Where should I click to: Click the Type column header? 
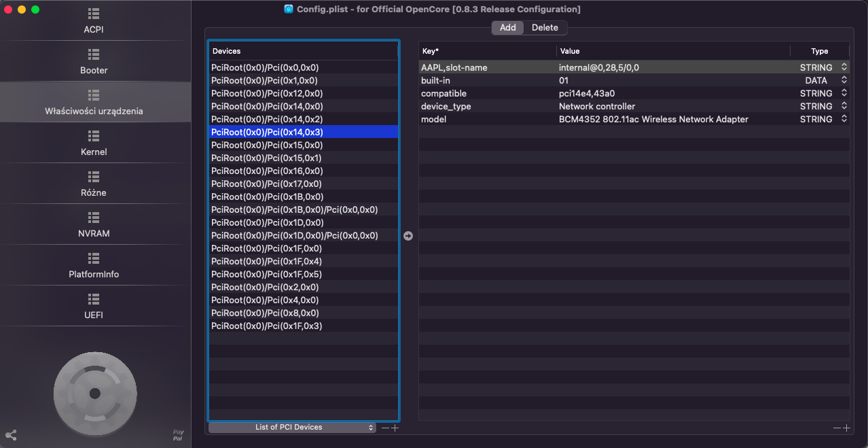click(820, 51)
